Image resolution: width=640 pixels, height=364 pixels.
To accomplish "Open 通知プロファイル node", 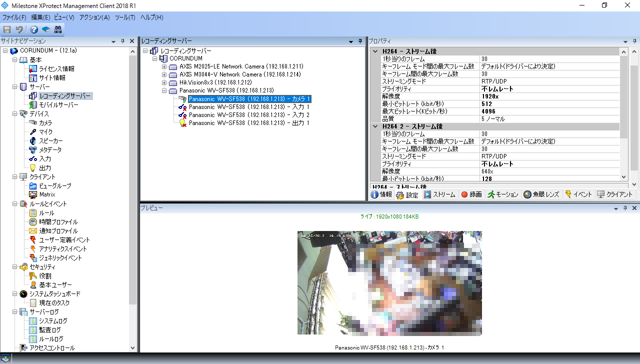I will click(x=58, y=231).
